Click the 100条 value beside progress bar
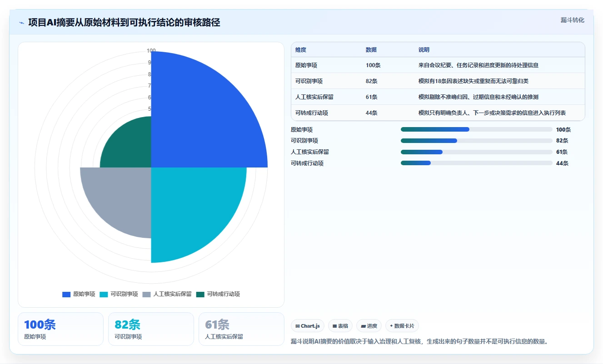The width and height of the screenshot is (603, 364). pos(563,129)
